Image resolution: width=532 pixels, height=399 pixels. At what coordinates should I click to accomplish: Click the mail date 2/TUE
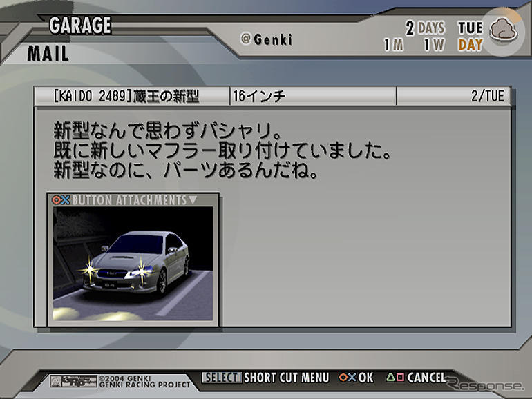coord(487,96)
